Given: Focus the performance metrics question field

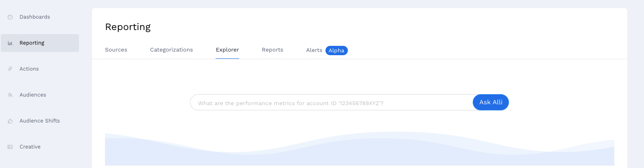Looking at the screenshot, I should pos(332,102).
